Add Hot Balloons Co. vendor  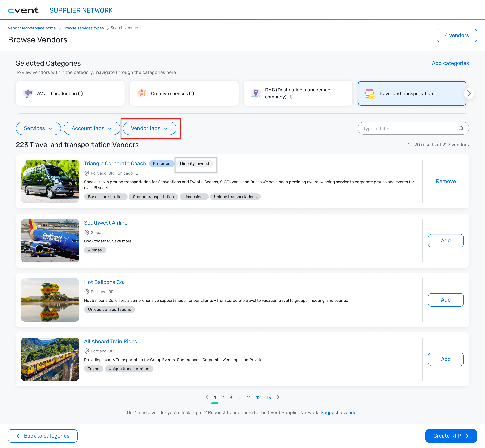tap(446, 300)
